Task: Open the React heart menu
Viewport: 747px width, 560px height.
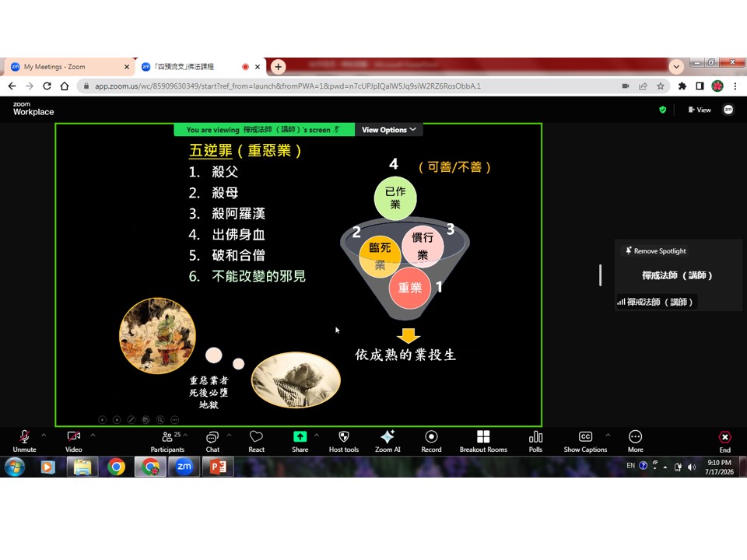Action: (256, 441)
